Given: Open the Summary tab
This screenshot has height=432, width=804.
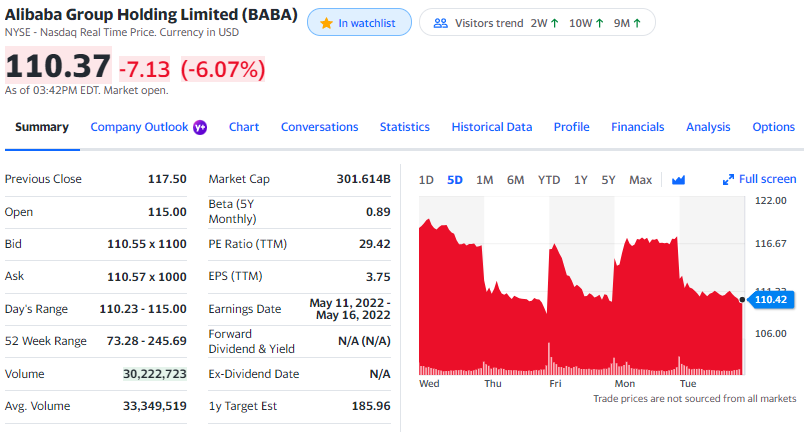Looking at the screenshot, I should [42, 127].
